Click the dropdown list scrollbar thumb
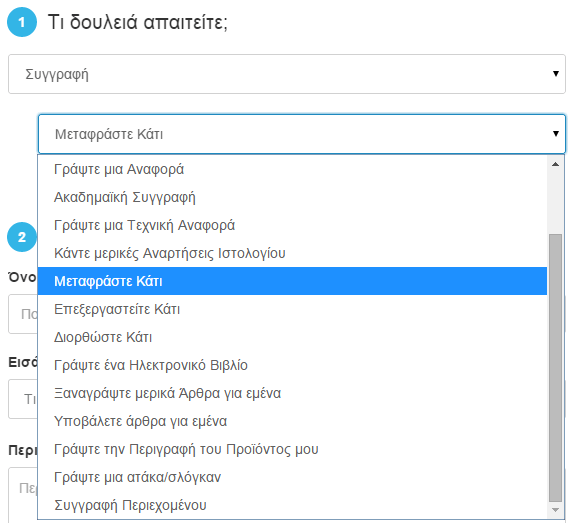Screen dimensions: 572x523 coord(556,368)
